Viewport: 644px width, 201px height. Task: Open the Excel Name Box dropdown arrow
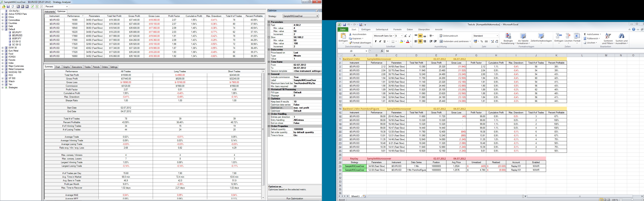point(366,51)
